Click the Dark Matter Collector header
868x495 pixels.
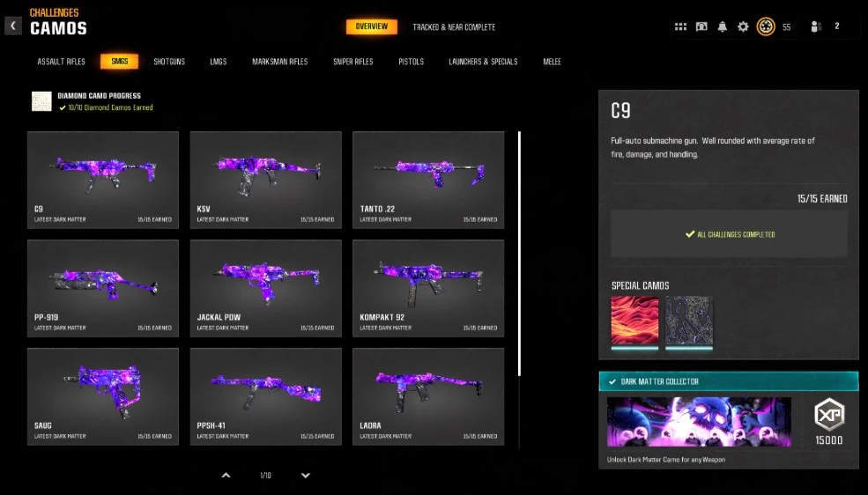point(729,381)
